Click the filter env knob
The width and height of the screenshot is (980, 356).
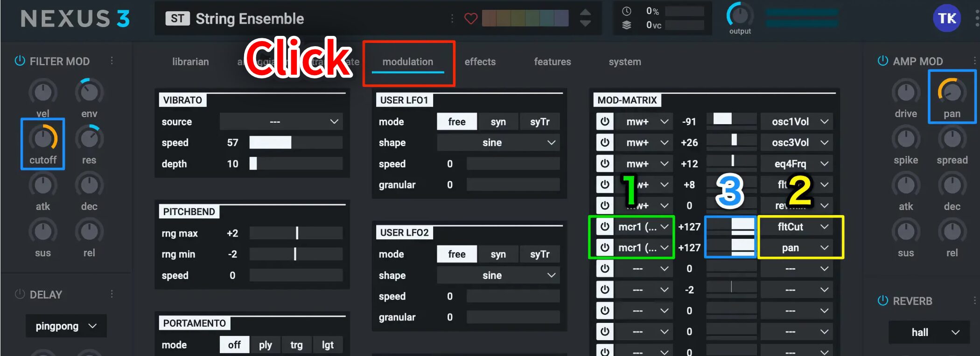[x=89, y=92]
